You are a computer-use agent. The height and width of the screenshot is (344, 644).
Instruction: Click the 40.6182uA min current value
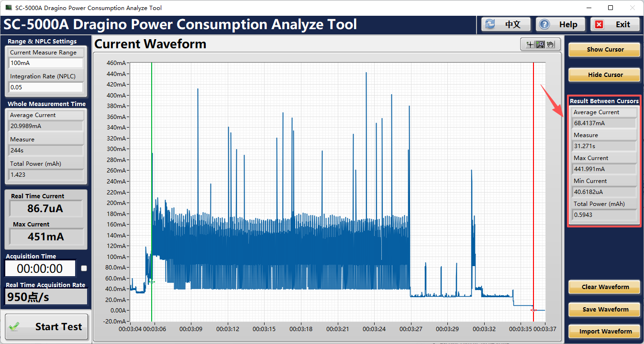click(x=604, y=192)
